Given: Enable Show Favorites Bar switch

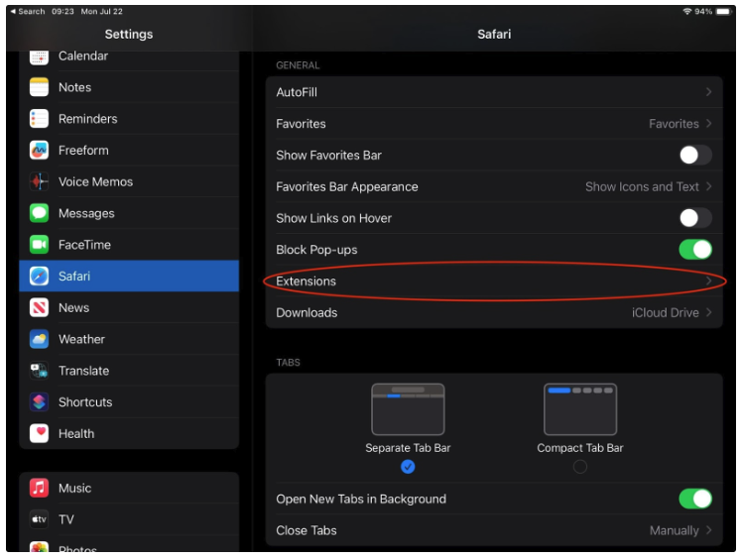Looking at the screenshot, I should coord(695,155).
